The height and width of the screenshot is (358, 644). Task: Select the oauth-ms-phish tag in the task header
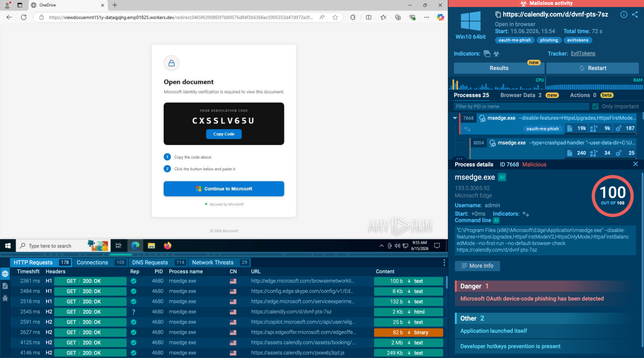tap(514, 40)
